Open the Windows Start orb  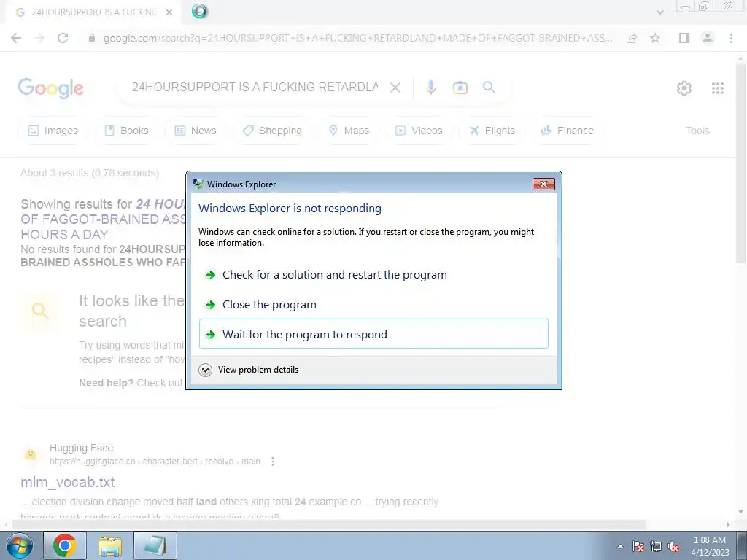pos(20,545)
